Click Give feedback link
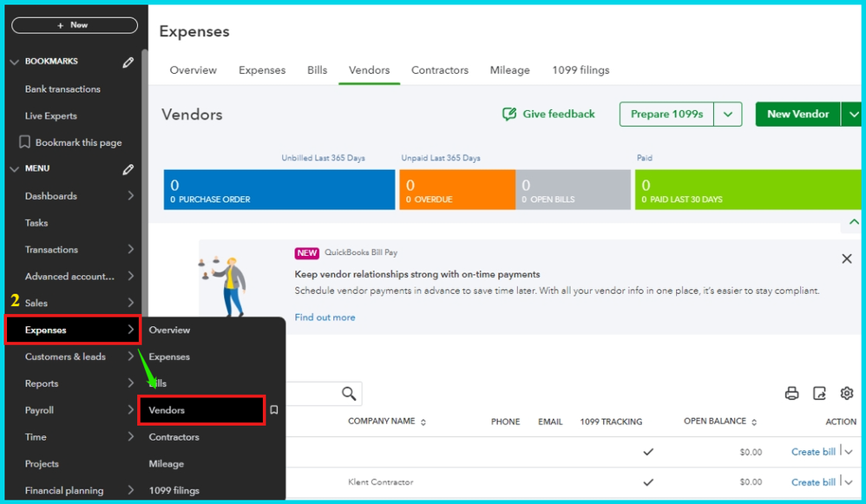 (x=548, y=115)
